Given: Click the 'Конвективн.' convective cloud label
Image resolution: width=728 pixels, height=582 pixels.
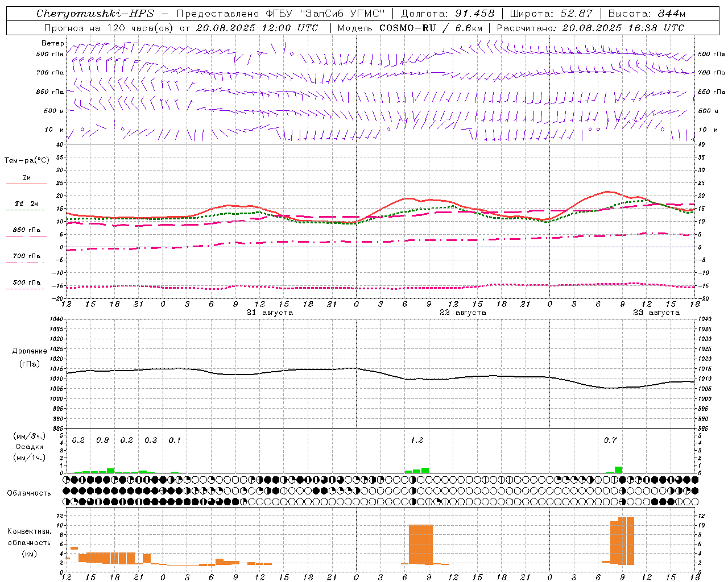Looking at the screenshot, I should click(30, 531).
